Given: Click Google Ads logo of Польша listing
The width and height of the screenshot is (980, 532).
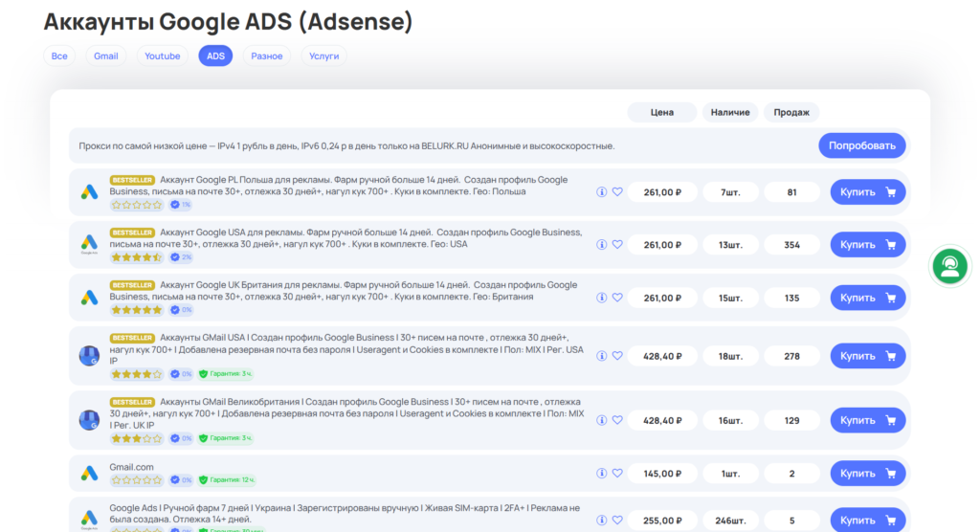Looking at the screenshot, I should point(89,192).
